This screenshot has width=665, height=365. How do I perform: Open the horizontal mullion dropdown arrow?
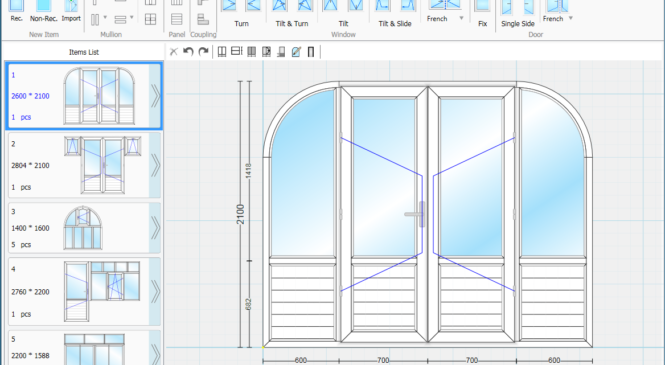tap(131, 18)
